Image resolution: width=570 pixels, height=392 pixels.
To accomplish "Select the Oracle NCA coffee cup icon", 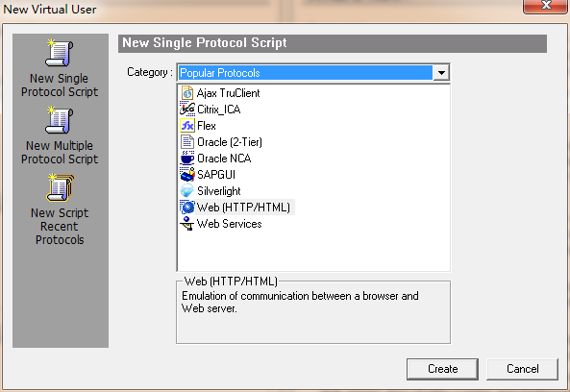I will tap(187, 159).
